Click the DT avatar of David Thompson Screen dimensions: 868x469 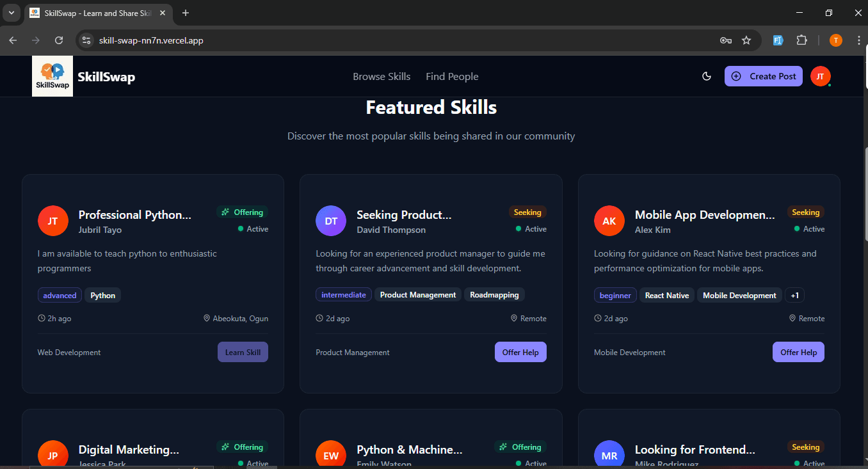331,221
